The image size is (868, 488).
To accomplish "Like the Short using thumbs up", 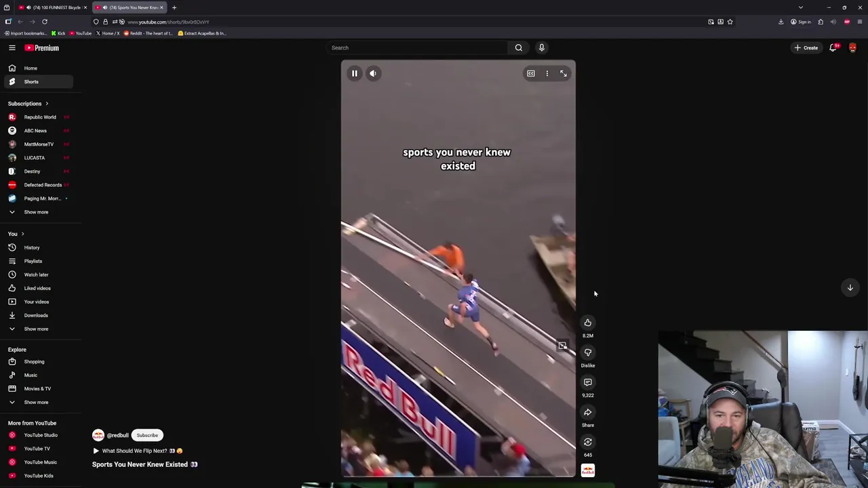I will [x=588, y=323].
